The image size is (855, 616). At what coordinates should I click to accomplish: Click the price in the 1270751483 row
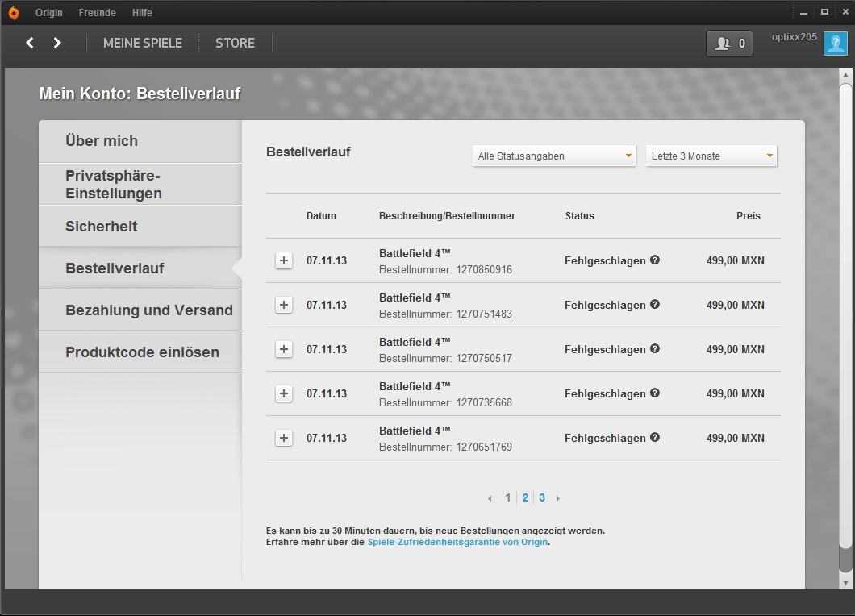tap(735, 306)
